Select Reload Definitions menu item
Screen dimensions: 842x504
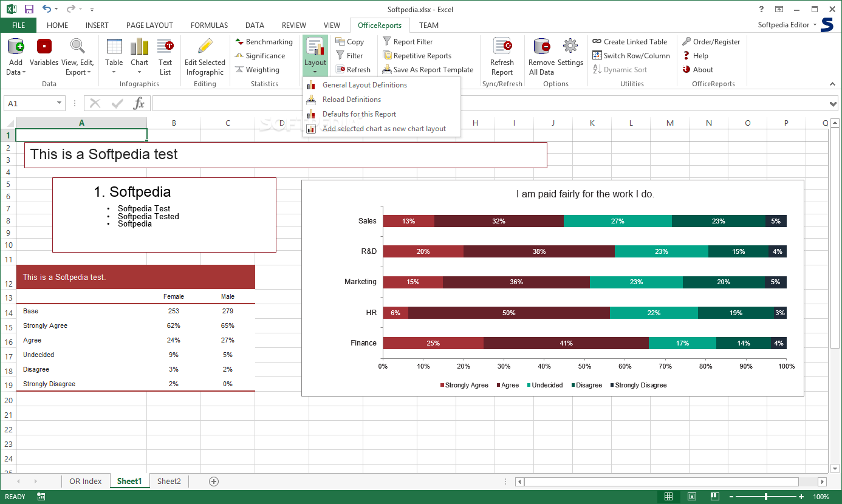[x=382, y=100]
